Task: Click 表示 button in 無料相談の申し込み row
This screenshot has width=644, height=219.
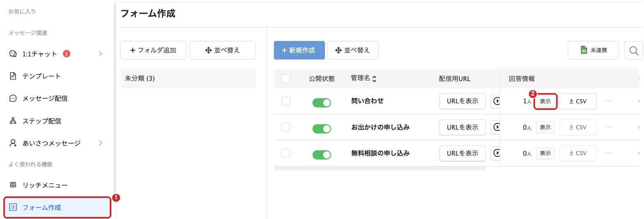Action: click(545, 153)
